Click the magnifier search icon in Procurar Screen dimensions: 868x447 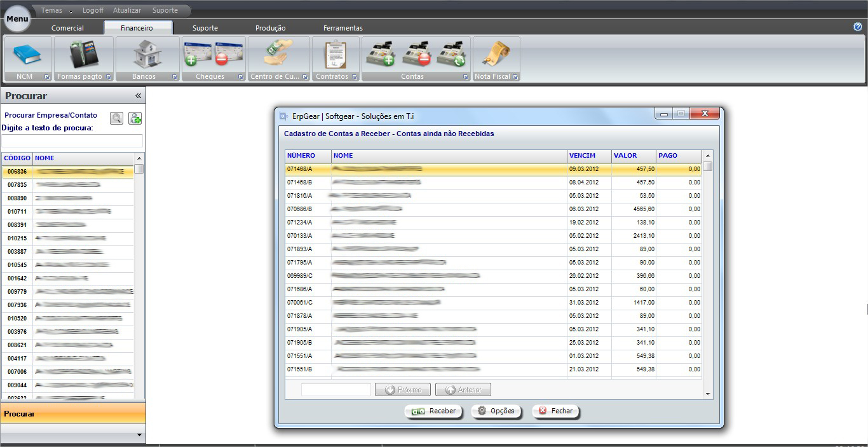pos(116,118)
